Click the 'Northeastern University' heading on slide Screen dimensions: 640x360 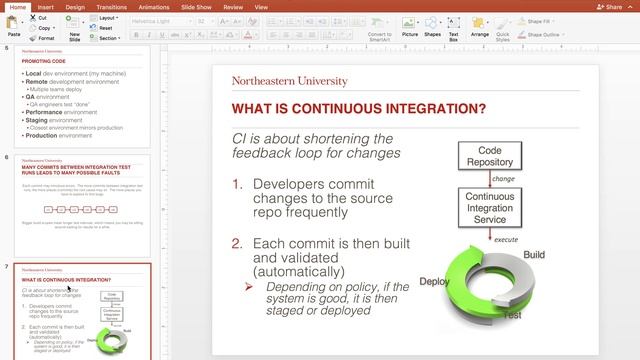290,81
